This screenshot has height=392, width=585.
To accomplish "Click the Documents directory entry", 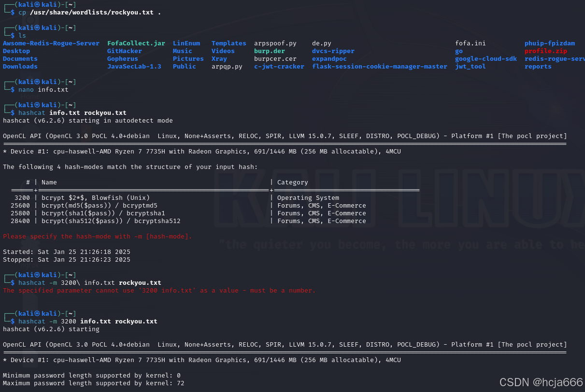I will [20, 59].
